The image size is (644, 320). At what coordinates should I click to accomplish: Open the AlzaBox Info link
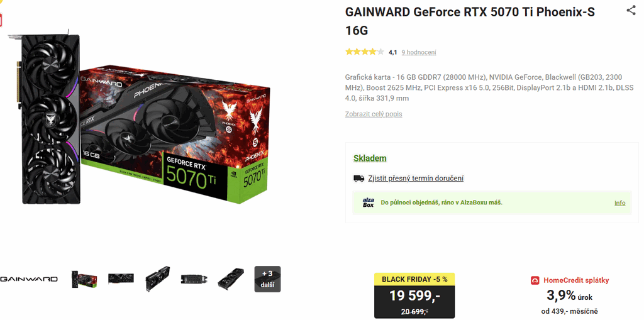coord(619,203)
